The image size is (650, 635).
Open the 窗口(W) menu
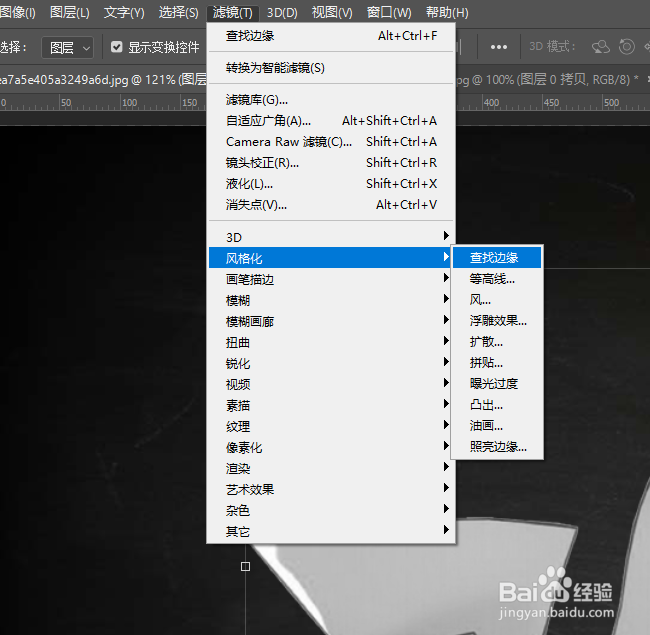tap(389, 12)
